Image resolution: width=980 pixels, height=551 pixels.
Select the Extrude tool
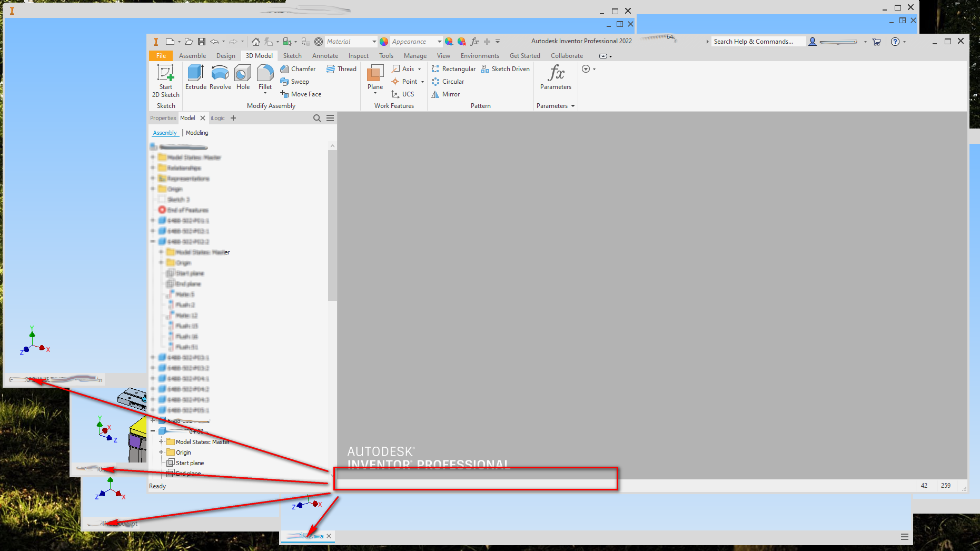coord(195,77)
